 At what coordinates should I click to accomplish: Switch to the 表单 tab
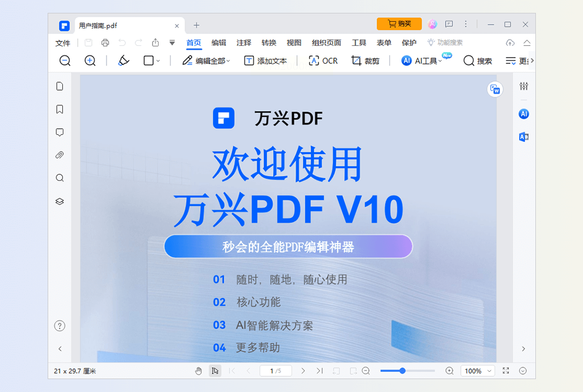383,43
